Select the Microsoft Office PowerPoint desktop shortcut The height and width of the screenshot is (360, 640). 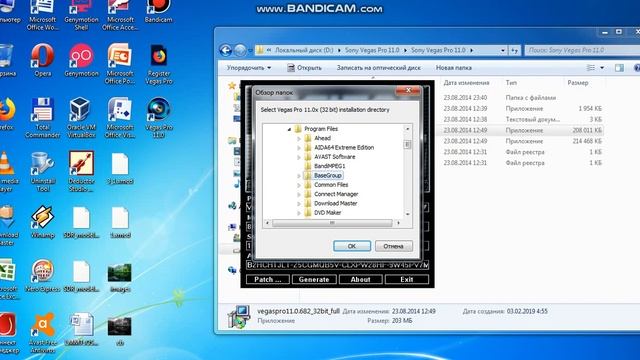(120, 64)
